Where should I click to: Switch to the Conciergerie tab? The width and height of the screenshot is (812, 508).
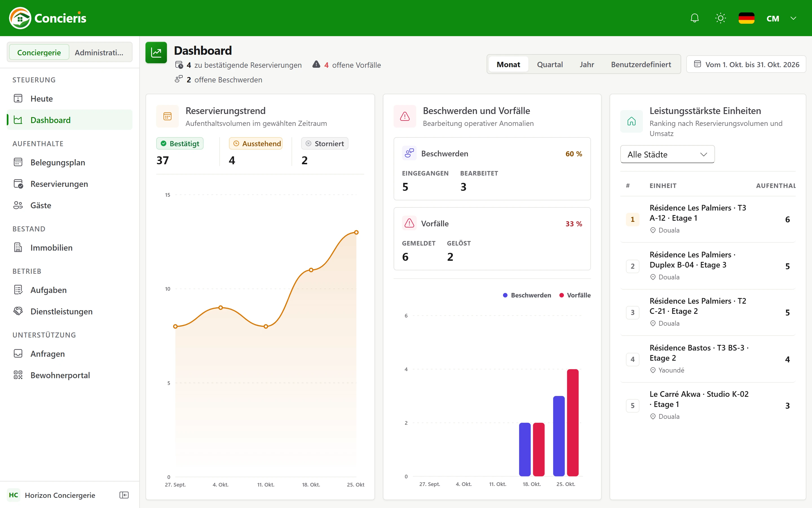(x=39, y=52)
